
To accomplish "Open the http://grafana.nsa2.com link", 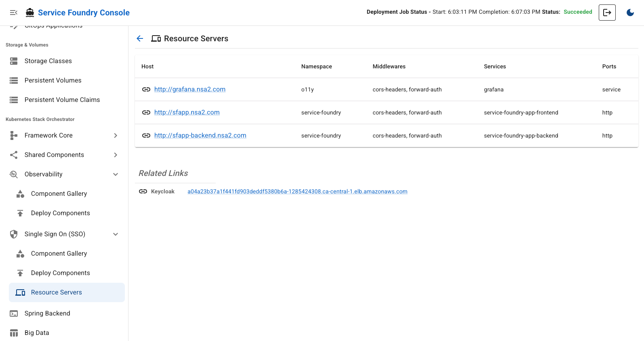I will 190,89.
